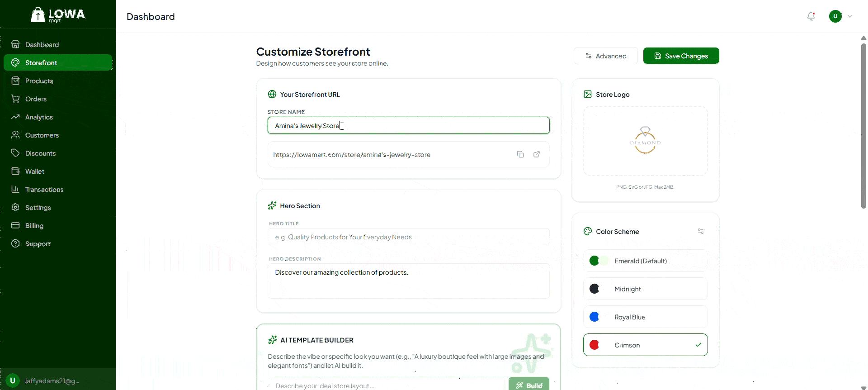The image size is (868, 390).
Task: Pick the Crimson red color swatch
Action: [x=594, y=345]
